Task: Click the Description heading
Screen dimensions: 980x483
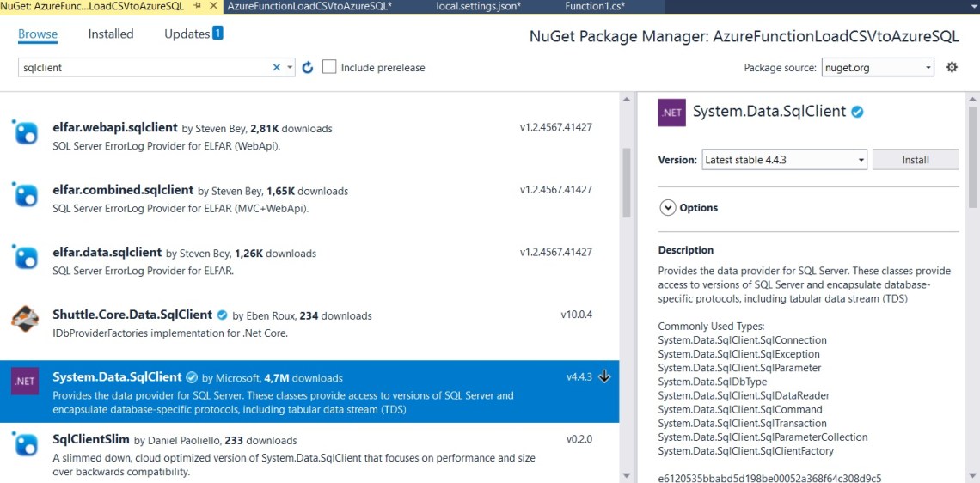Action: click(x=686, y=250)
